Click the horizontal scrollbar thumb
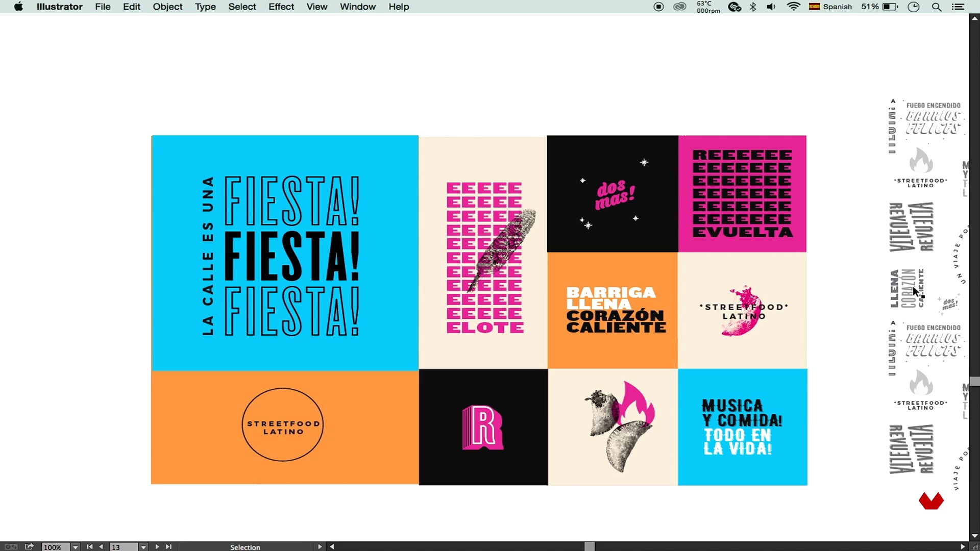The image size is (980, 551). [x=590, y=546]
